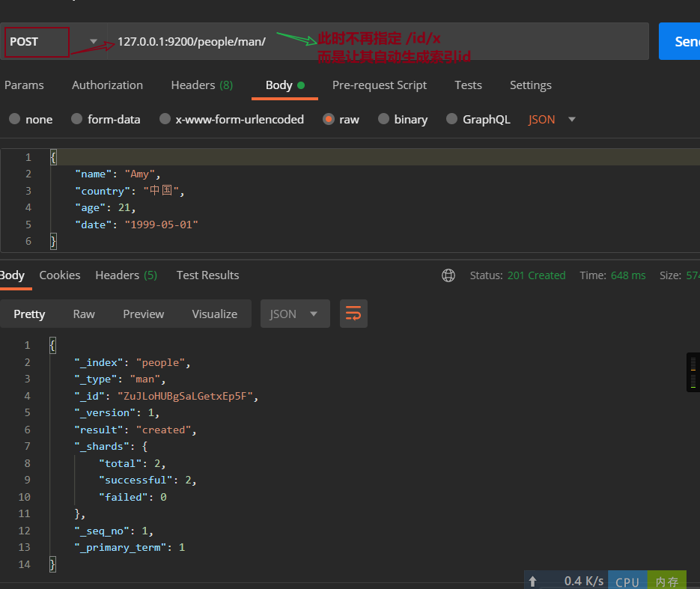Viewport: 700px width, 589px height.
Task: Collapse the "_shards" object in response
Action: click(111, 447)
